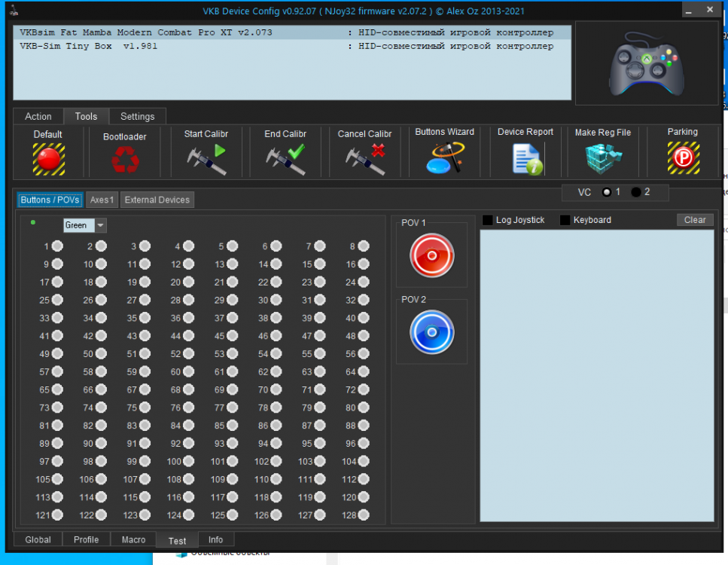Click the Make Reg File icon
The width and height of the screenshot is (728, 565).
tap(603, 158)
